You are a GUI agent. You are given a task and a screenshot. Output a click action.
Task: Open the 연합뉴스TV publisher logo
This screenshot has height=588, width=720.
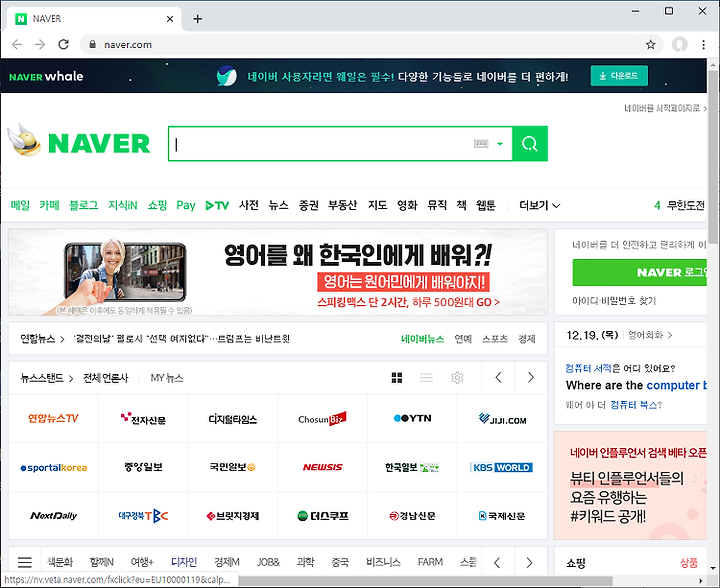point(53,418)
